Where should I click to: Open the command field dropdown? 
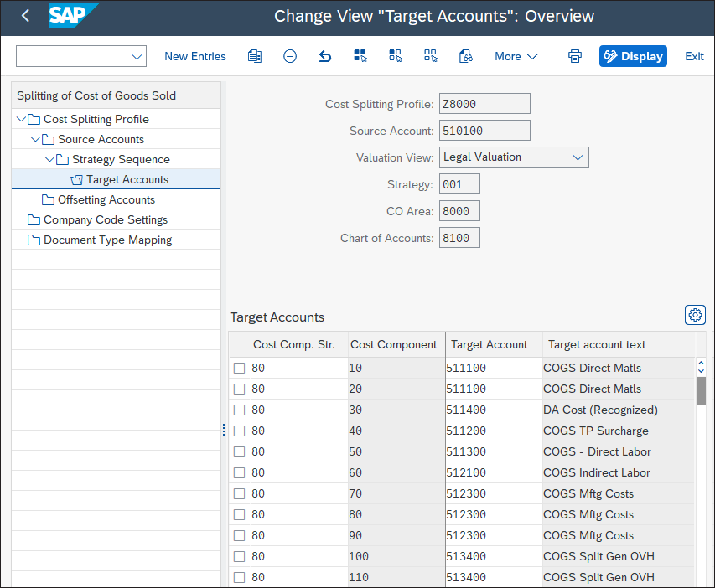(137, 56)
